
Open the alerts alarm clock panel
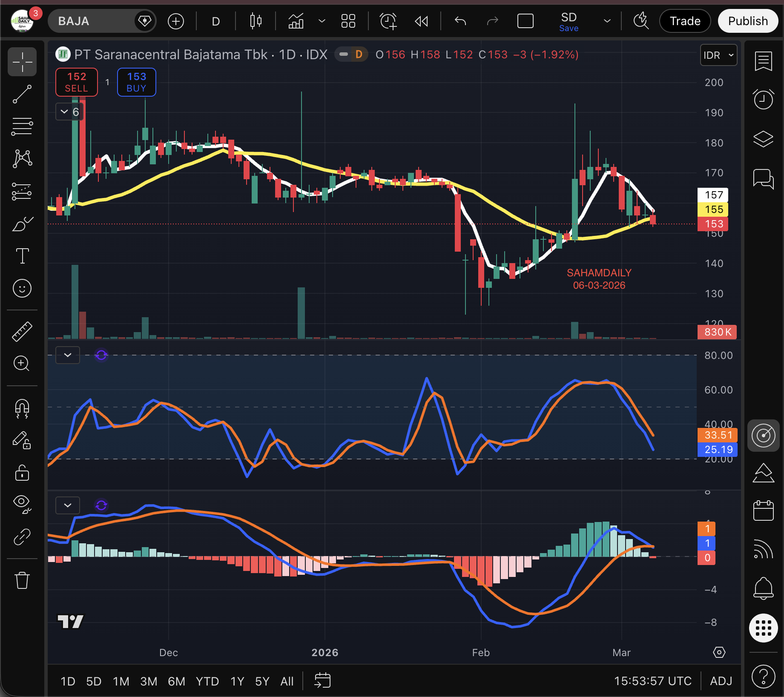tap(763, 99)
